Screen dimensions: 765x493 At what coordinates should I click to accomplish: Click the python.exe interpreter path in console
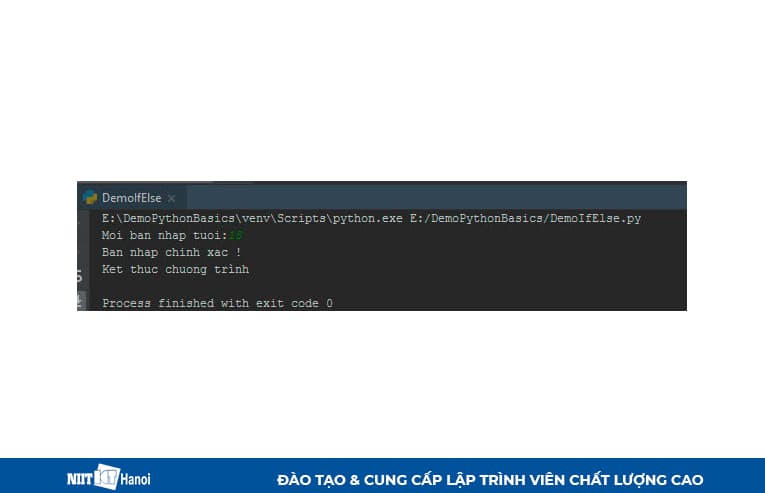[252, 218]
